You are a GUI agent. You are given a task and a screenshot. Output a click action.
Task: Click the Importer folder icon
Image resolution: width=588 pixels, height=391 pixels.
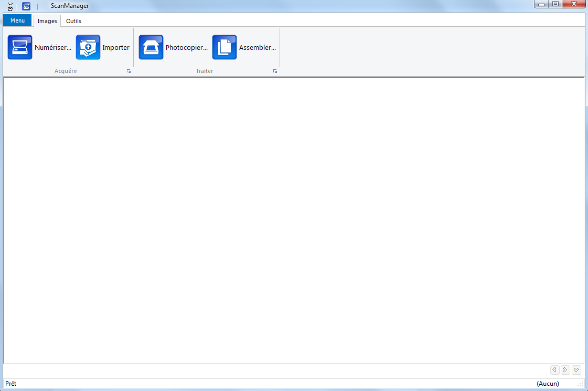tap(88, 47)
